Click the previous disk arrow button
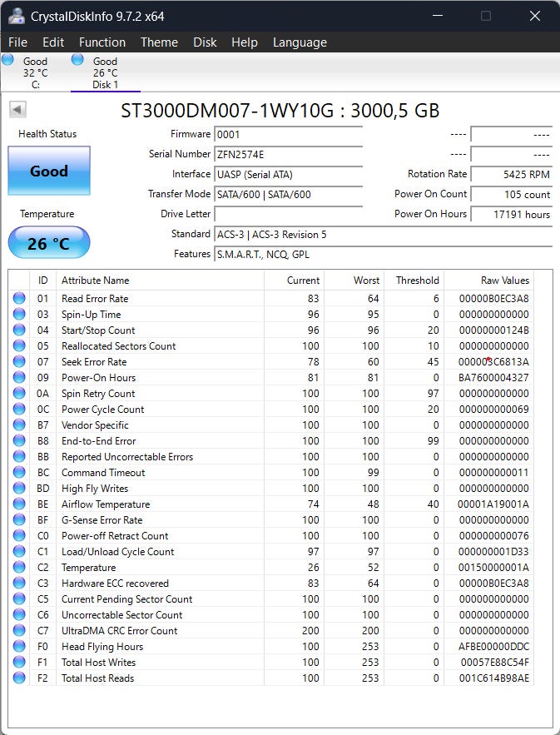This screenshot has width=560, height=735. [17, 110]
